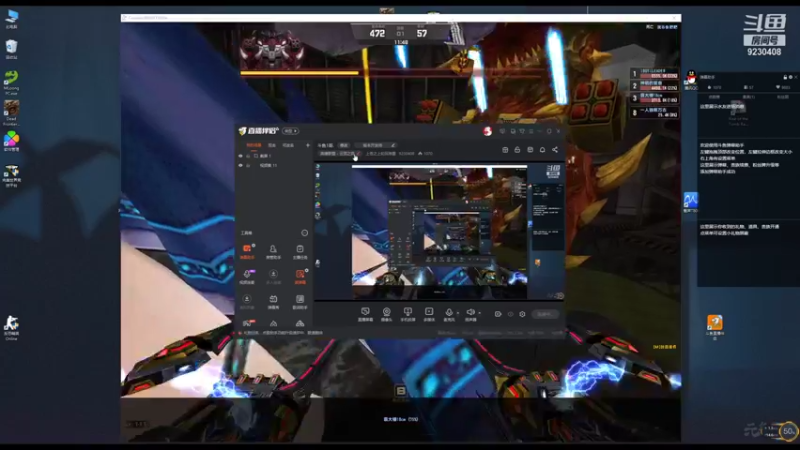Click the bell notification icon in streaming app
The image size is (800, 450).
(x=542, y=149)
